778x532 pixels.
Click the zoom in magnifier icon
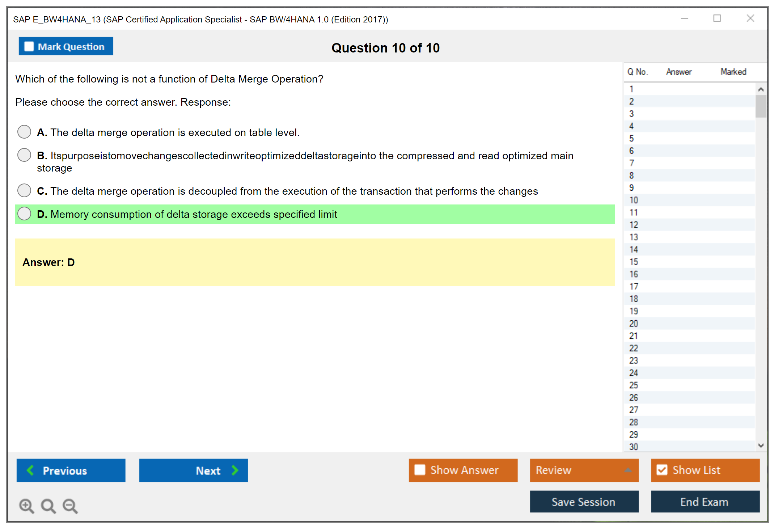26,506
